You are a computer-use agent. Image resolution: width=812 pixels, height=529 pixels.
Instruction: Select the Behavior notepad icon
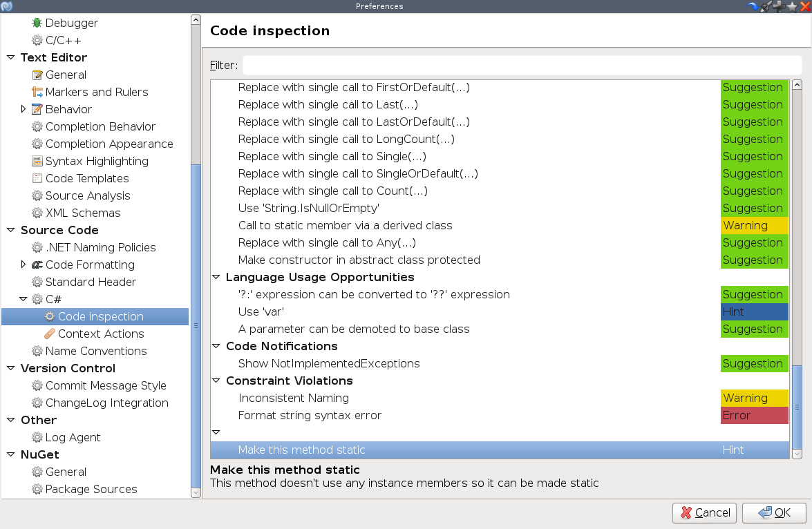click(37, 109)
